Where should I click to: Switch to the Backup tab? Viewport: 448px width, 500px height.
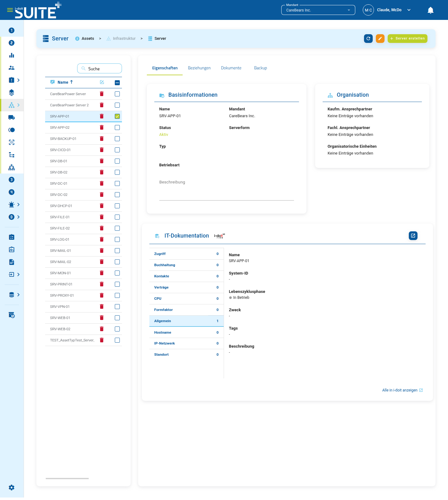260,68
